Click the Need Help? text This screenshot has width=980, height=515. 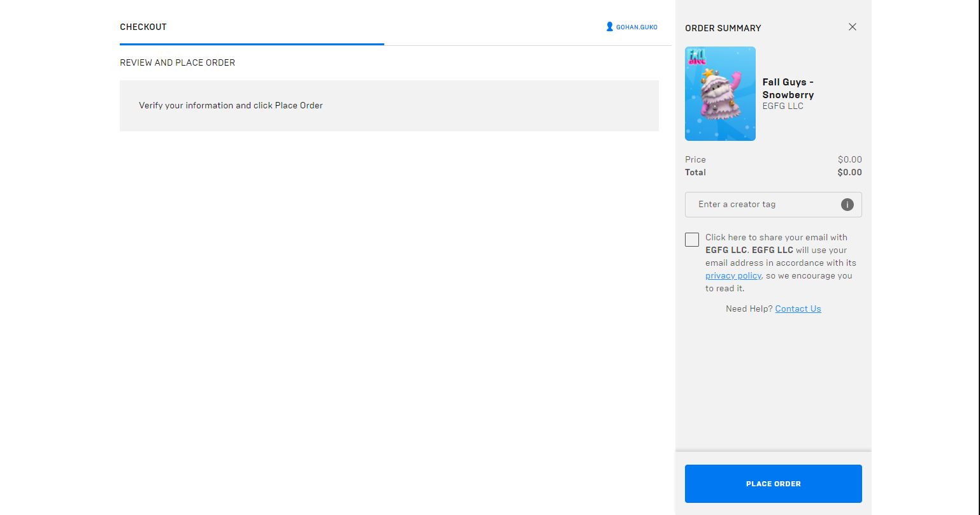tap(749, 309)
